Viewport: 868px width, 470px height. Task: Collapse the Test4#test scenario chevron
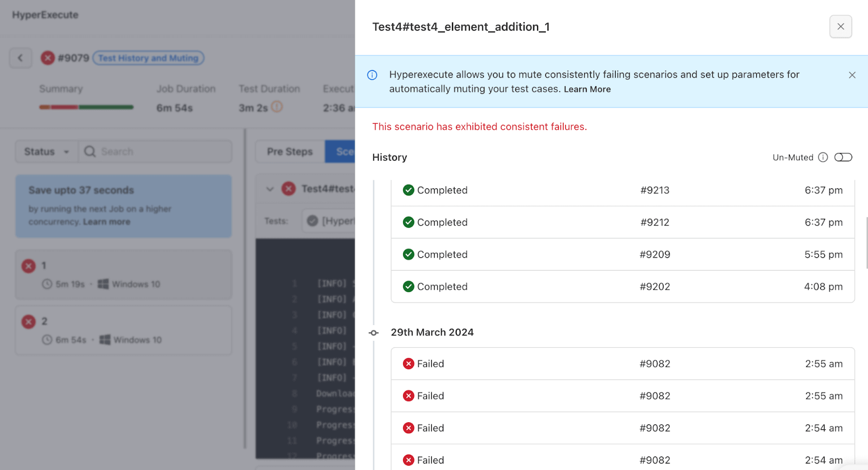tap(270, 189)
